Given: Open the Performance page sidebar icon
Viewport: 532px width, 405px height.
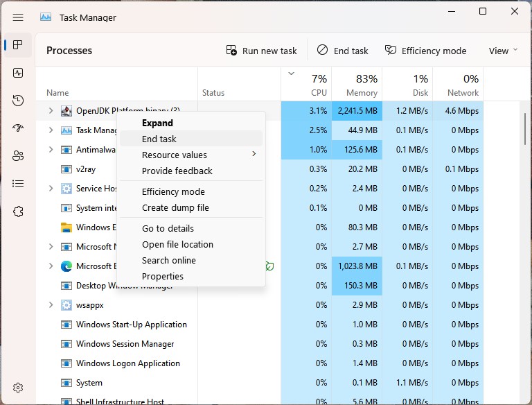Looking at the screenshot, I should coord(18,73).
